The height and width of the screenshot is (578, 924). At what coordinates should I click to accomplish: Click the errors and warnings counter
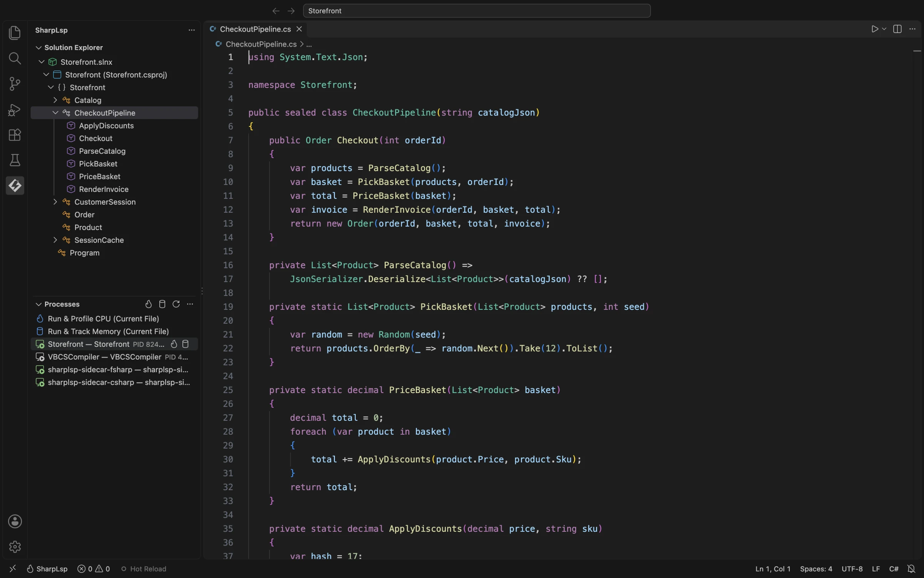(x=94, y=569)
